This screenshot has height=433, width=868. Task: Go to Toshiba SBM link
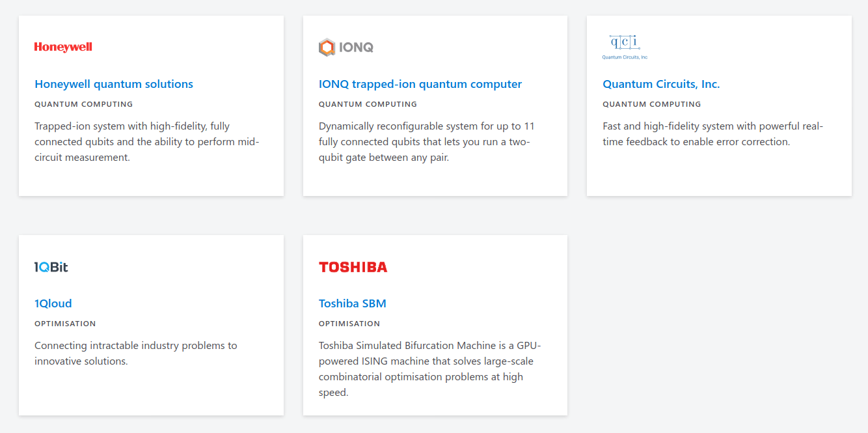[x=353, y=303]
